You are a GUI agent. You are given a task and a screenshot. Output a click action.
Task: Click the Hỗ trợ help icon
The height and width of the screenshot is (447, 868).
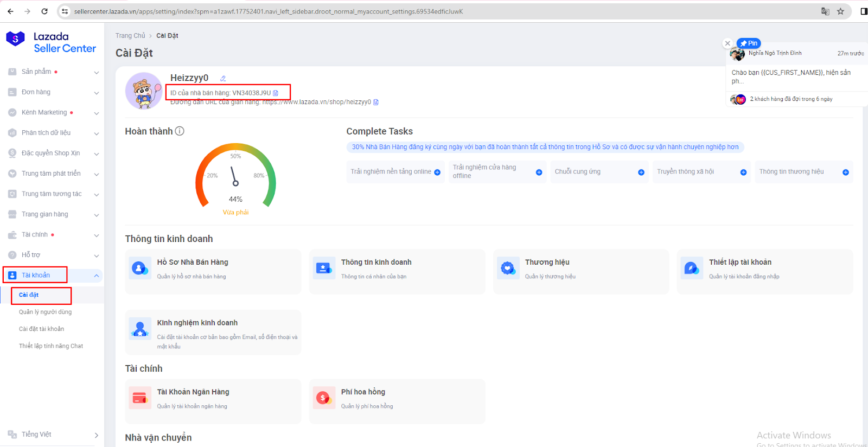pyautogui.click(x=12, y=255)
